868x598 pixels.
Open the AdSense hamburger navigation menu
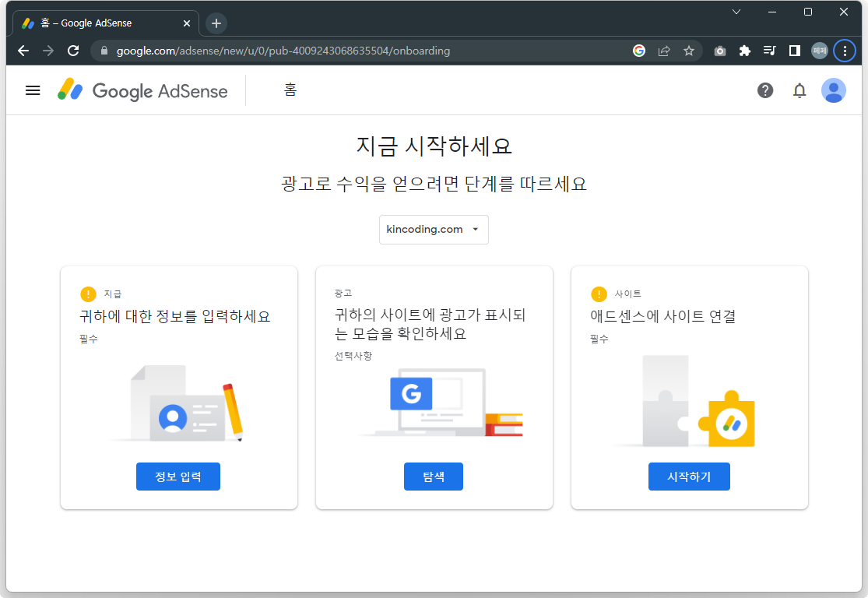pyautogui.click(x=33, y=90)
